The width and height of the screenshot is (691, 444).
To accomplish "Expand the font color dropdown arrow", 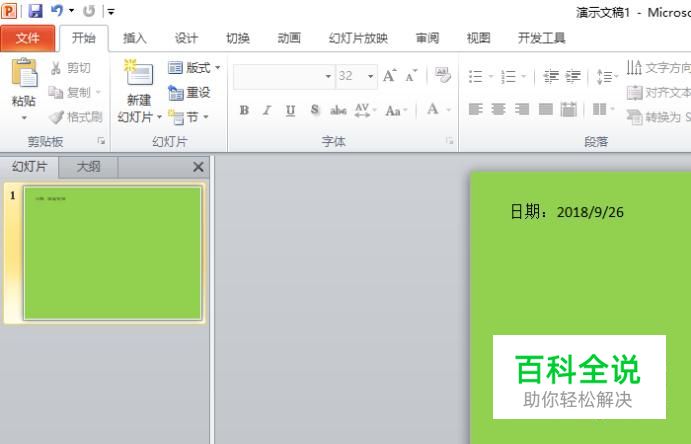I will click(x=449, y=110).
